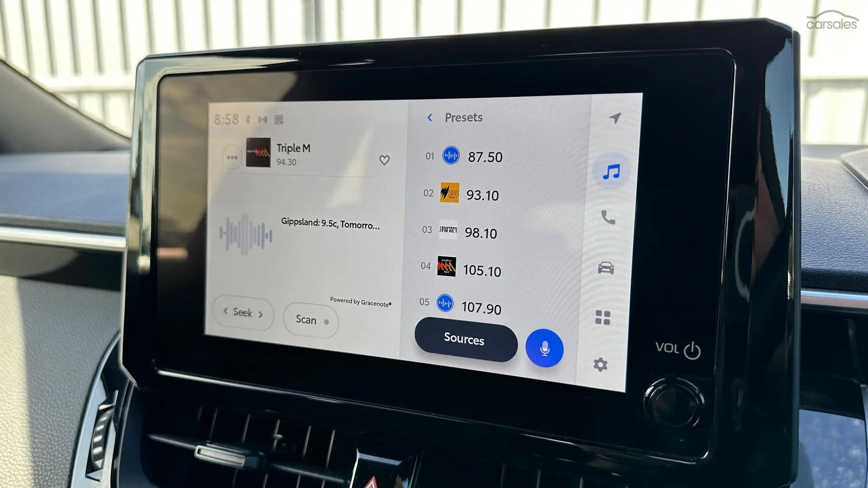The image size is (868, 488).
Task: Click Seek forward button
Action: (260, 313)
